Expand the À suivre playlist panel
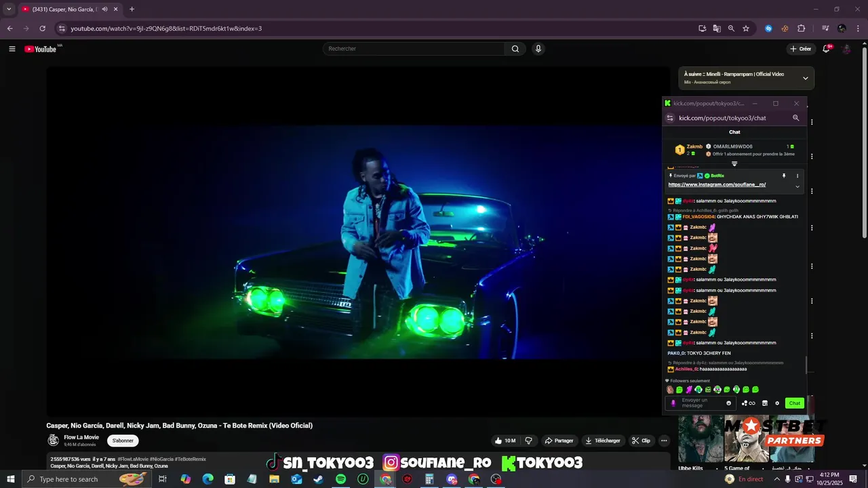Viewport: 868px width, 488px height. coord(806,78)
